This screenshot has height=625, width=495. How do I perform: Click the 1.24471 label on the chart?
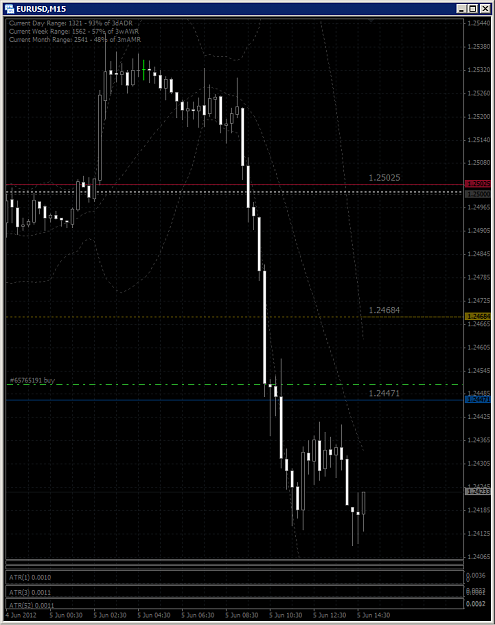[x=384, y=393]
